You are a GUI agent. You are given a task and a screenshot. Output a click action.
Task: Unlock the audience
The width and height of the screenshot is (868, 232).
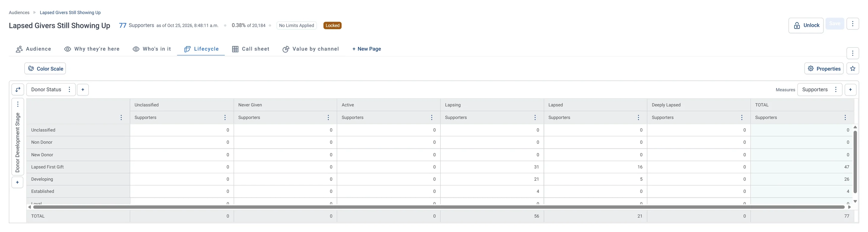806,25
